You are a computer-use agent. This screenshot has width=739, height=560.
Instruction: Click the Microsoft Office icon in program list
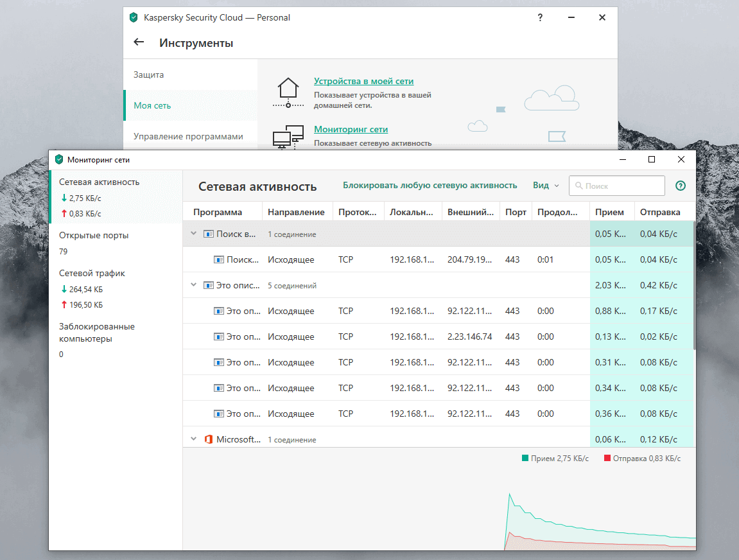pyautogui.click(x=208, y=439)
